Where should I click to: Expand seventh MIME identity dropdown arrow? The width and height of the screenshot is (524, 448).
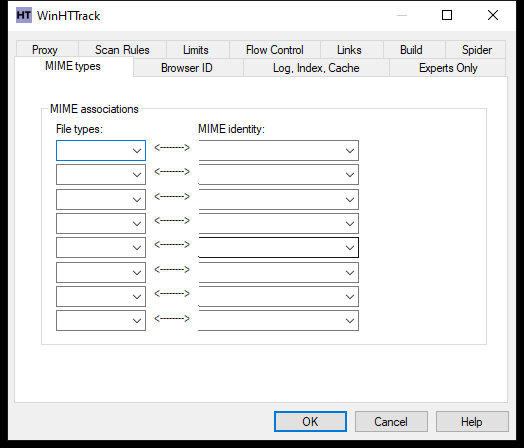coord(350,297)
